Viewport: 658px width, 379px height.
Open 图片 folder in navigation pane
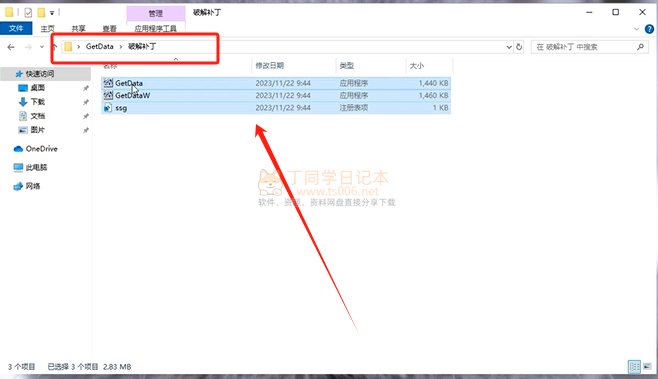[x=38, y=130]
